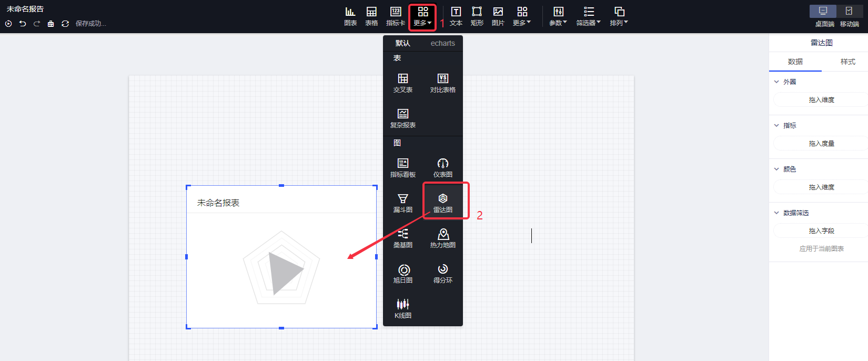Add a 旭日图 sunburst chart

[x=403, y=273]
